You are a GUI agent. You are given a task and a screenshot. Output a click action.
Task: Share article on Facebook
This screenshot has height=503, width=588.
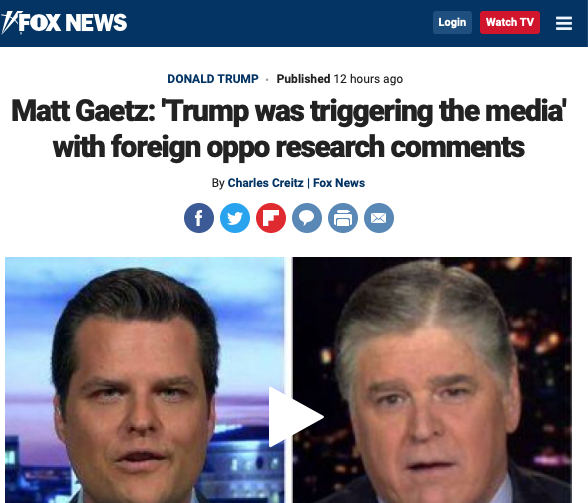(199, 218)
